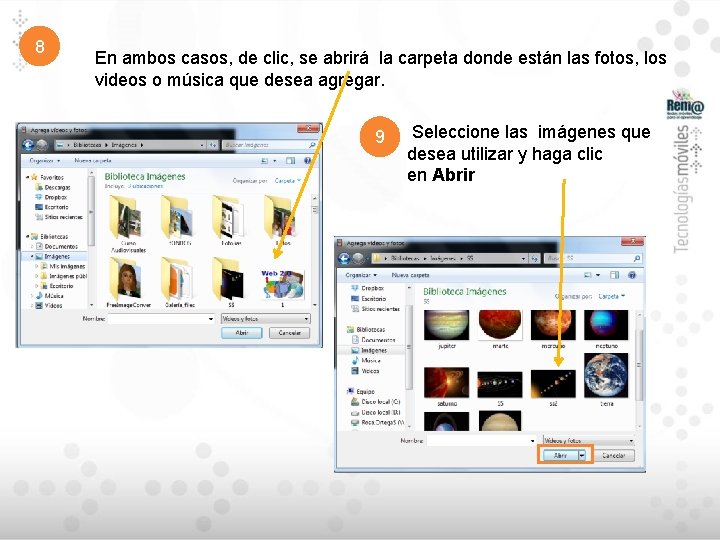Collapse the Favoritos group in folders dialog
Image resolution: width=720 pixels, height=540 pixels.
coord(27,177)
